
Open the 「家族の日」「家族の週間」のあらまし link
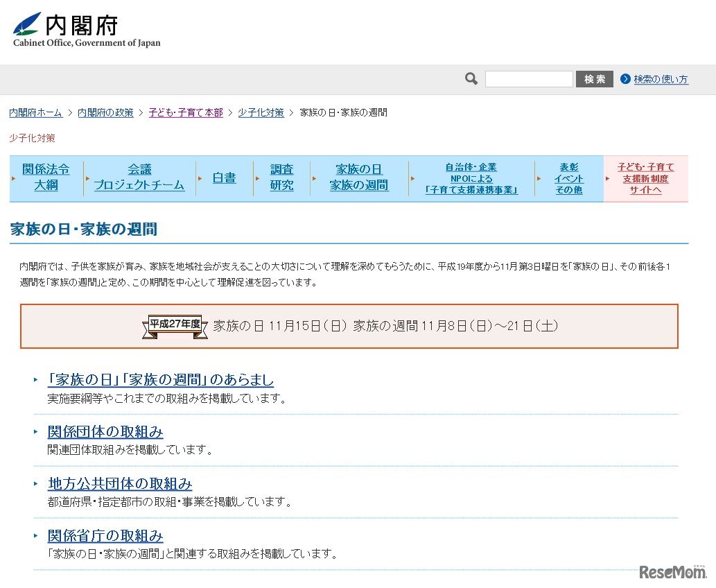pos(159,380)
